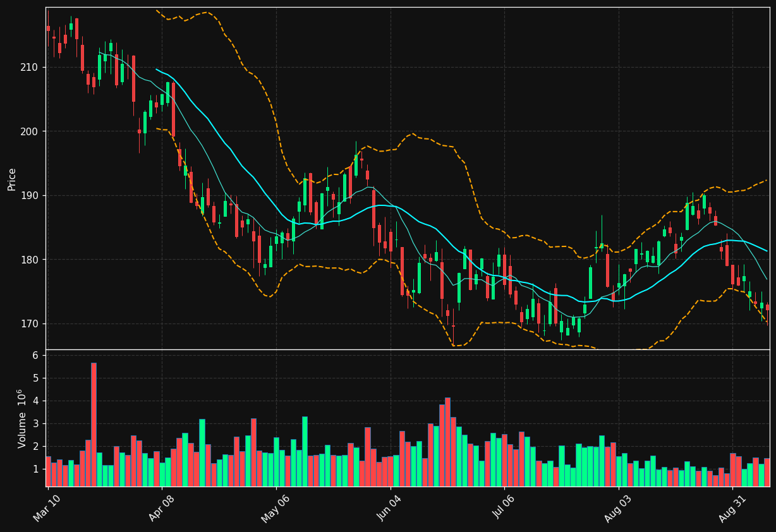Click the Aug 03 date label

click(619, 508)
